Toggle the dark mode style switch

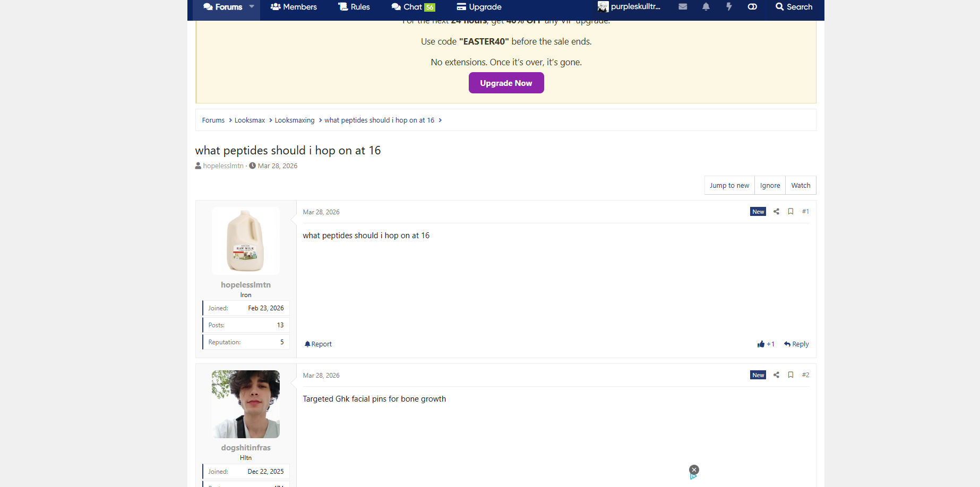752,7
